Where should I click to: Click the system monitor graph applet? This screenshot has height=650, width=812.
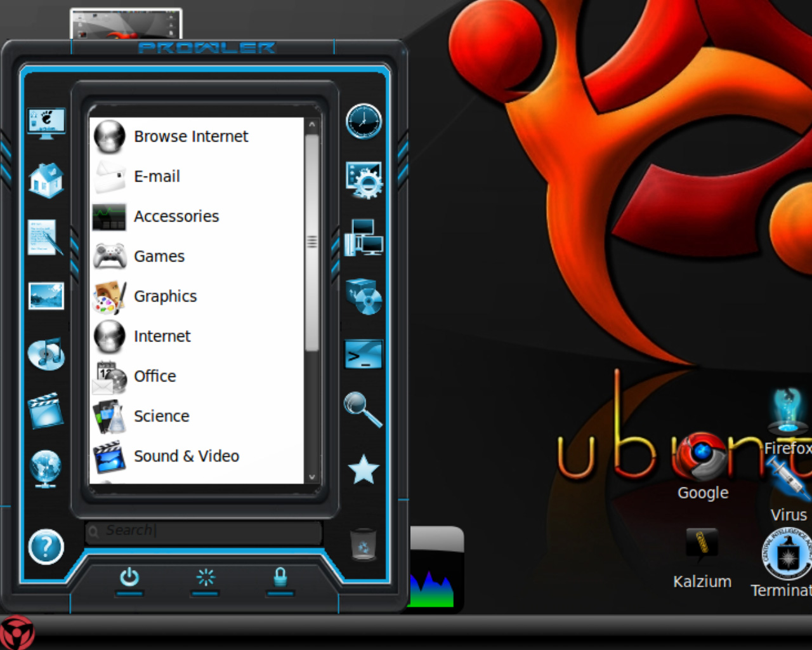pos(436,569)
